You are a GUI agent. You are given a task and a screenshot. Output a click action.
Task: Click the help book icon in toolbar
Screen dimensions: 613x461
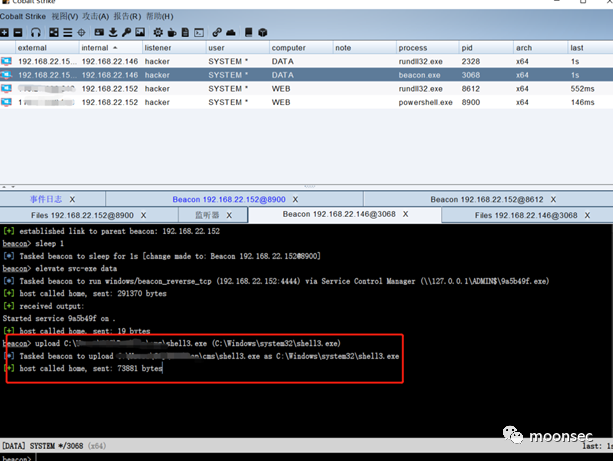pos(248,32)
